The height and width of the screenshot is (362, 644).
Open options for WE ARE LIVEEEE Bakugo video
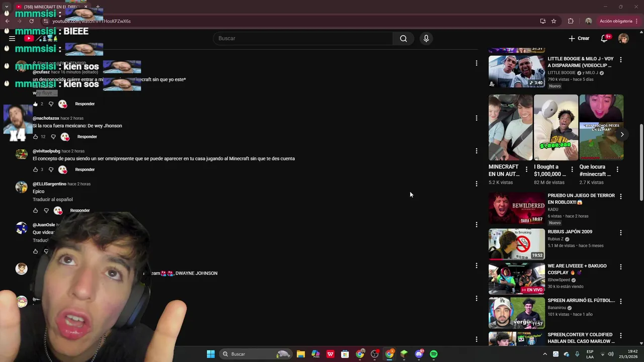click(621, 267)
